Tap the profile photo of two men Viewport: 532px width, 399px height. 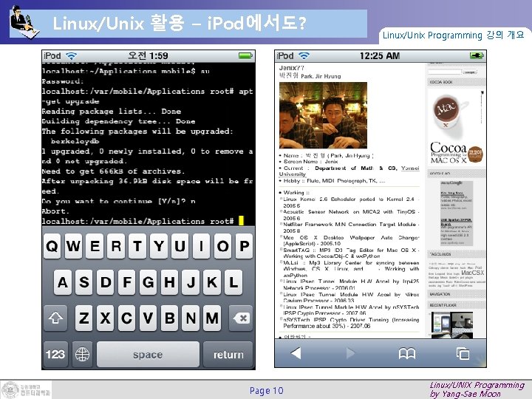[323, 115]
